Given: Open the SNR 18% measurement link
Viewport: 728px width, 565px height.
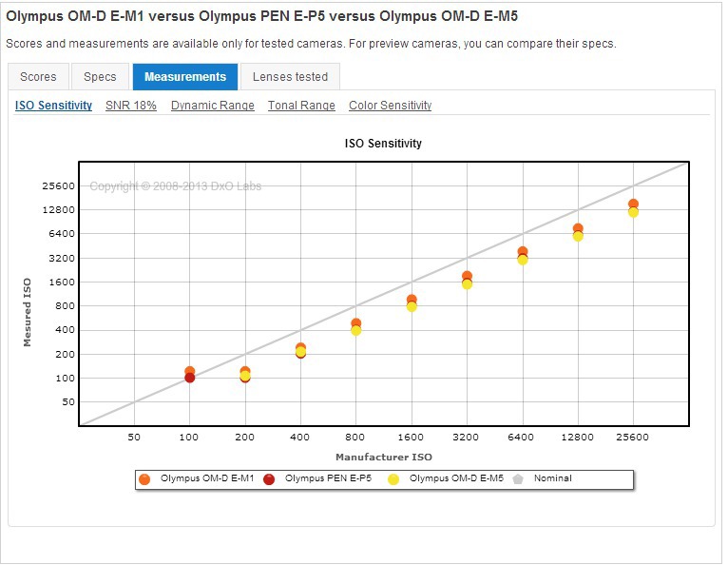Looking at the screenshot, I should [x=131, y=106].
